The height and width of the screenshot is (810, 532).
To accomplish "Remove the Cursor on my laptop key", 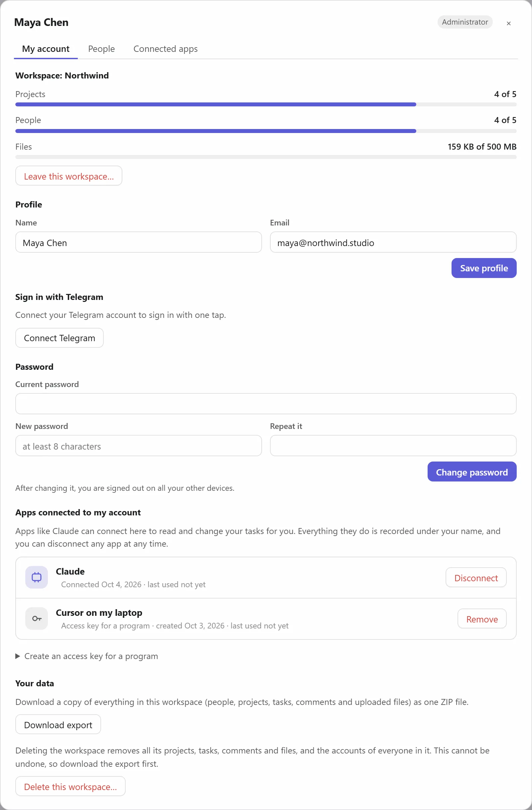I will pos(482,619).
